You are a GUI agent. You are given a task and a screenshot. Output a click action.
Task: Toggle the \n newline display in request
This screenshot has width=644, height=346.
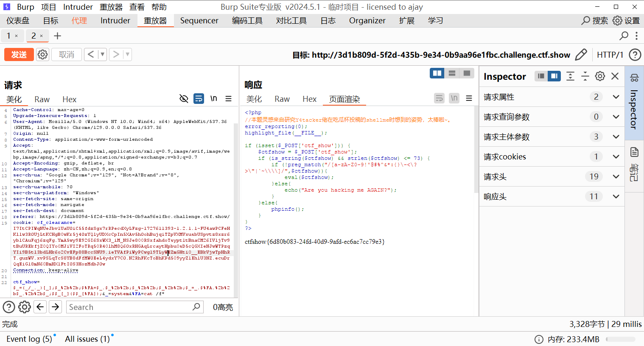pos(214,99)
